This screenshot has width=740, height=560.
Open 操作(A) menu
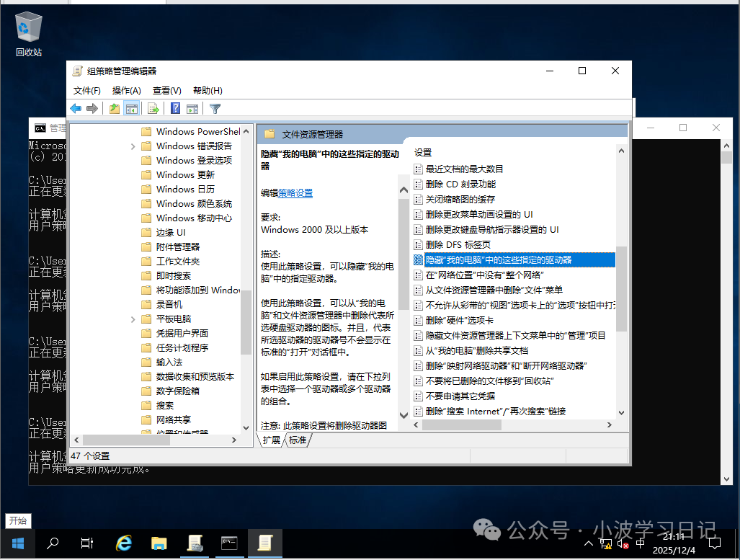(x=127, y=91)
